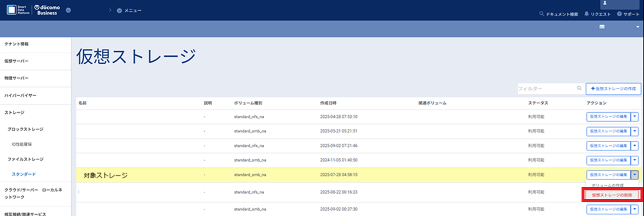Image resolution: width=644 pixels, height=216 pixels.
Task: Click 仮想ストレージの編集 for row 2025-09-02 07:21:46
Action: click(608, 146)
